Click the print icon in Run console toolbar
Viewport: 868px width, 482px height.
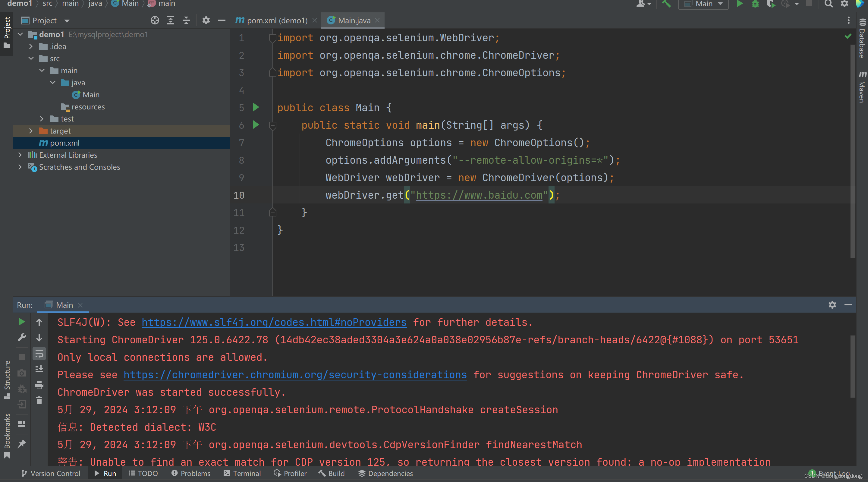39,385
